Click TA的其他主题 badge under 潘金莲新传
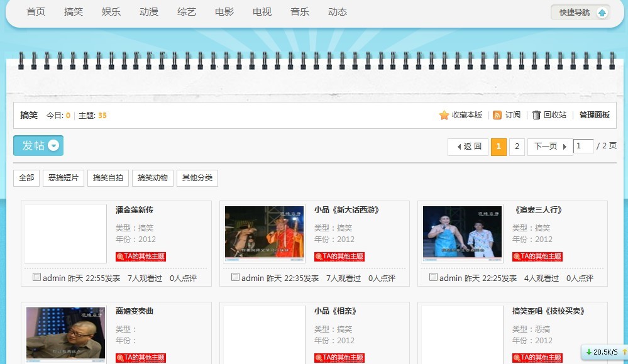Screen dimensions: 628x364 [141, 256]
